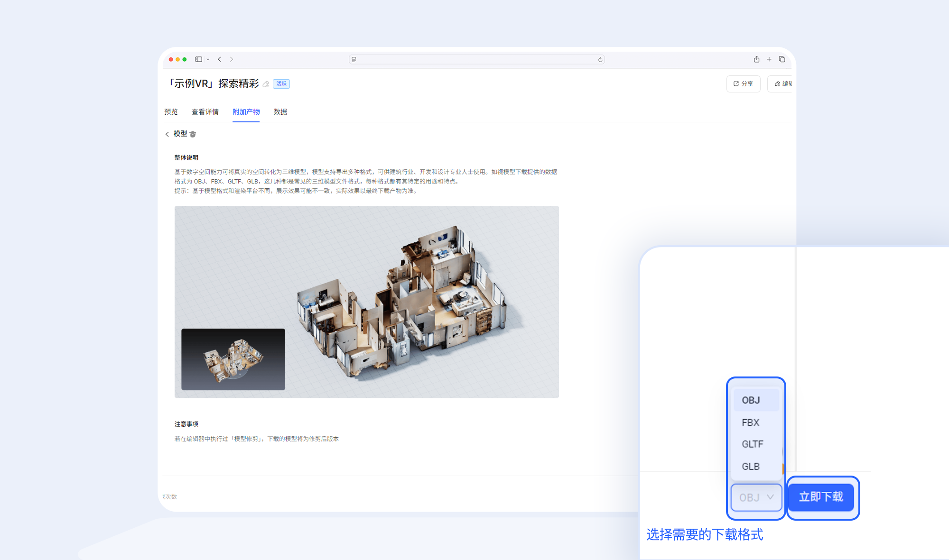Click the macOS green fullscreen button
Screen dimensions: 949x560
pos(185,59)
